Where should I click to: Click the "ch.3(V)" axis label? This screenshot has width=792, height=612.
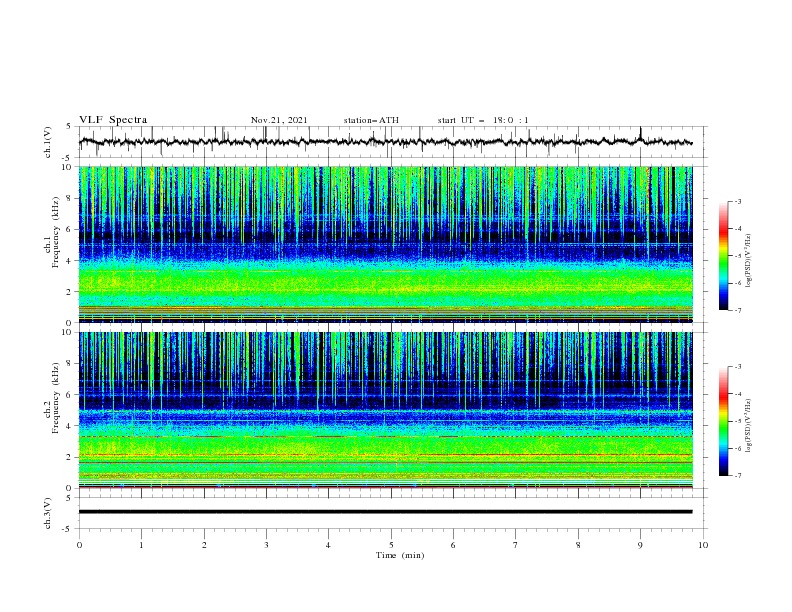pyautogui.click(x=48, y=513)
